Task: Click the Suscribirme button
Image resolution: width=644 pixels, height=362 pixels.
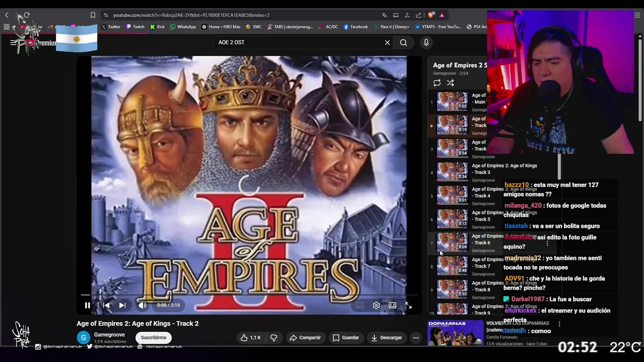Action: [x=153, y=338]
